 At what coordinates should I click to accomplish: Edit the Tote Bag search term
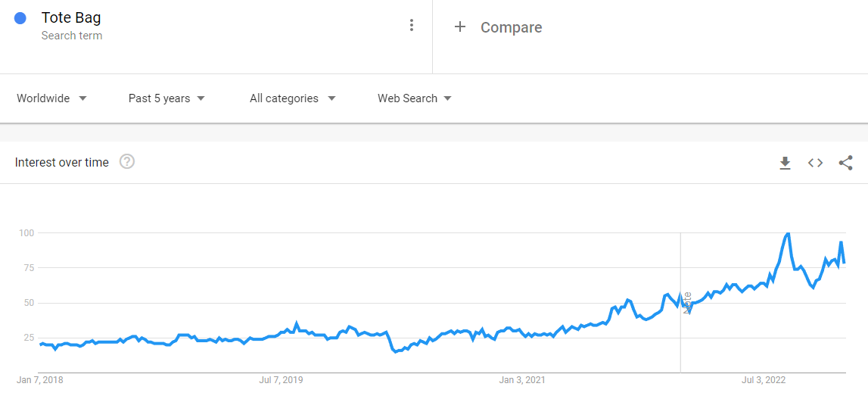[71, 18]
